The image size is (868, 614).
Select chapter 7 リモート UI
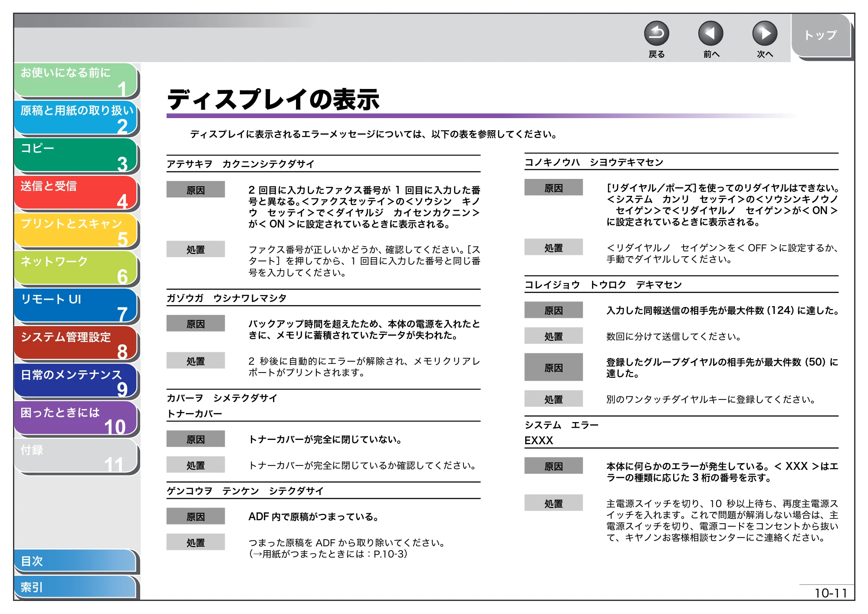[x=76, y=306]
